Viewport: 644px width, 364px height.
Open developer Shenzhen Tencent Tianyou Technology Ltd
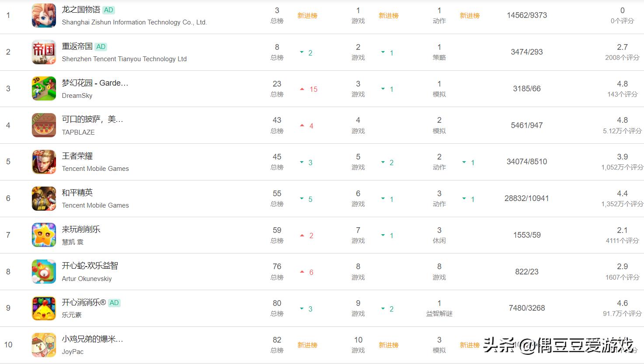click(124, 59)
